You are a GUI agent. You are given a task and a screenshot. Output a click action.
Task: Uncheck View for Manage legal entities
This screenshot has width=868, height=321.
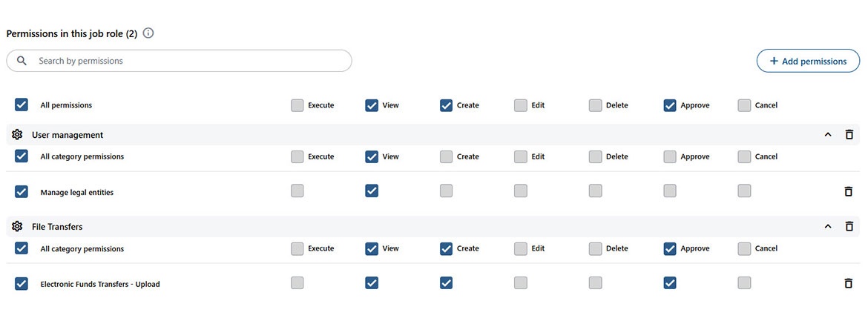click(x=372, y=191)
